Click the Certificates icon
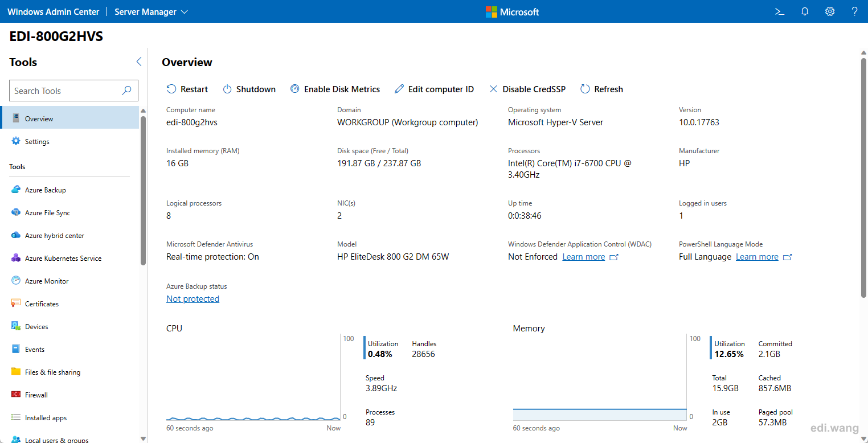The image size is (868, 443). [x=16, y=303]
